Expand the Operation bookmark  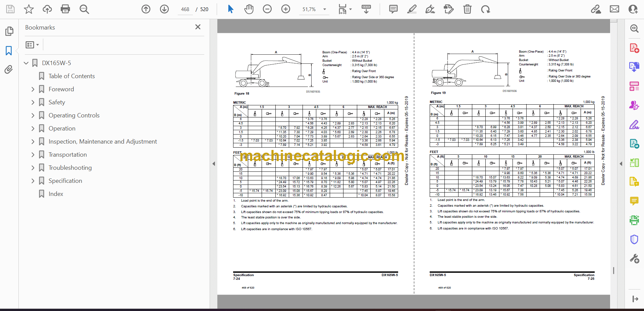click(x=33, y=128)
